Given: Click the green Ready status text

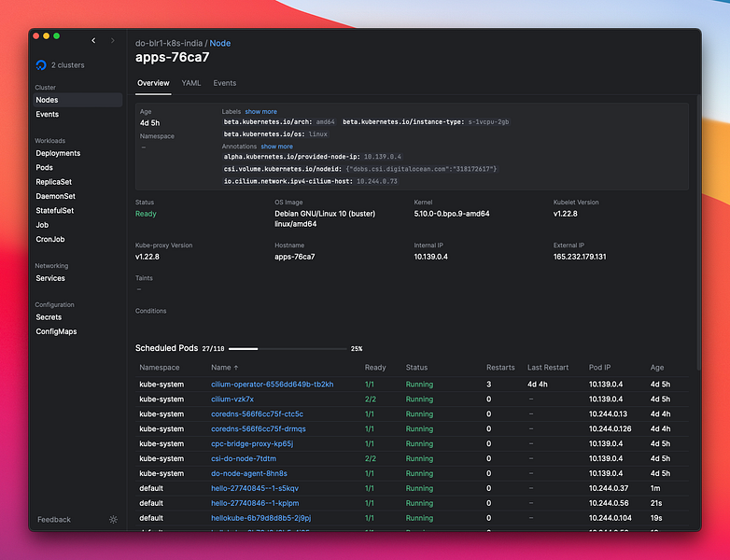Looking at the screenshot, I should pos(146,214).
